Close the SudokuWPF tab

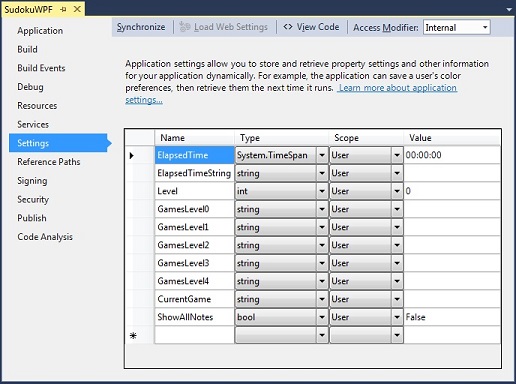click(x=77, y=9)
